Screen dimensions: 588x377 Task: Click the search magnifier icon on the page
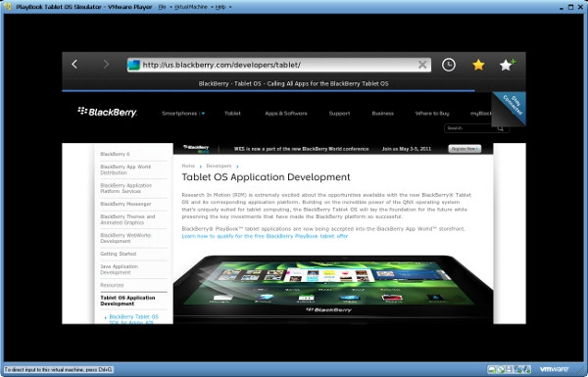[500, 128]
